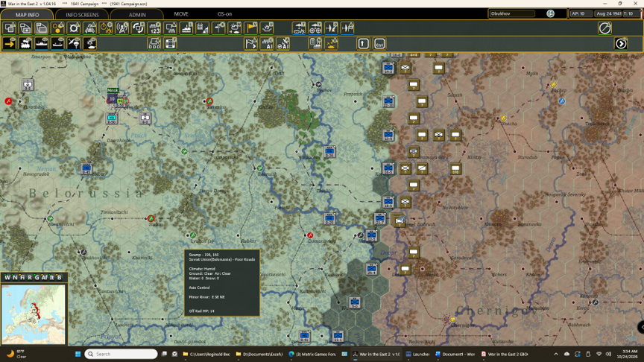Click the timer and explosion icon
The image size is (644, 362).
pos(106,28)
